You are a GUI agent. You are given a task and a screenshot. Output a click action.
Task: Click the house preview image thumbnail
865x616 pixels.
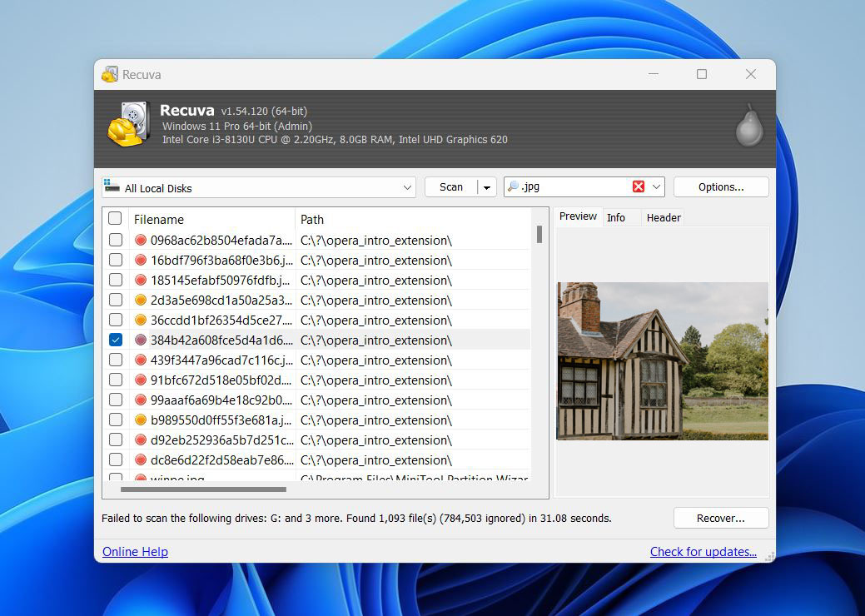662,361
